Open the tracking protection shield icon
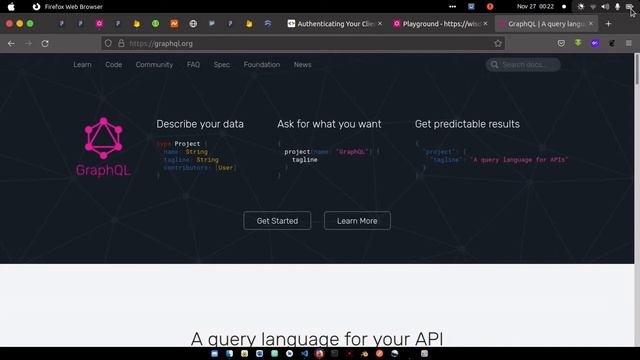Viewport: 640px width, 360px height. coord(108,43)
